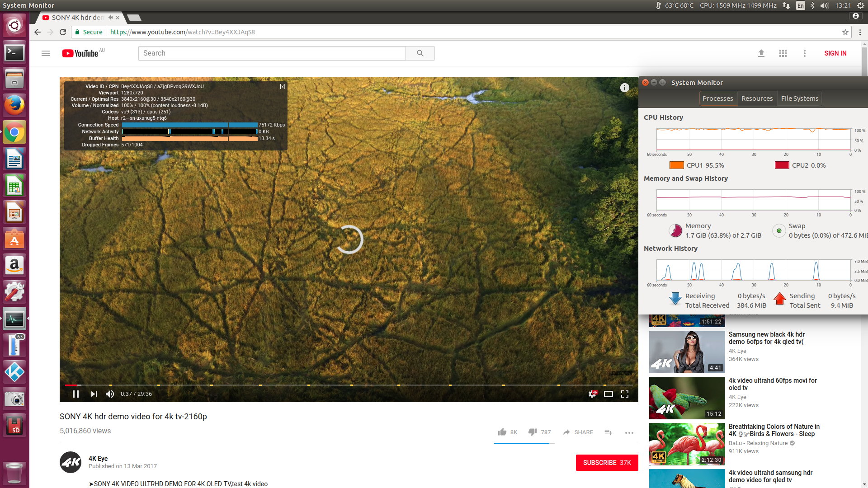This screenshot has height=488, width=868.
Task: Click the address bar URL
Action: pyautogui.click(x=183, y=32)
